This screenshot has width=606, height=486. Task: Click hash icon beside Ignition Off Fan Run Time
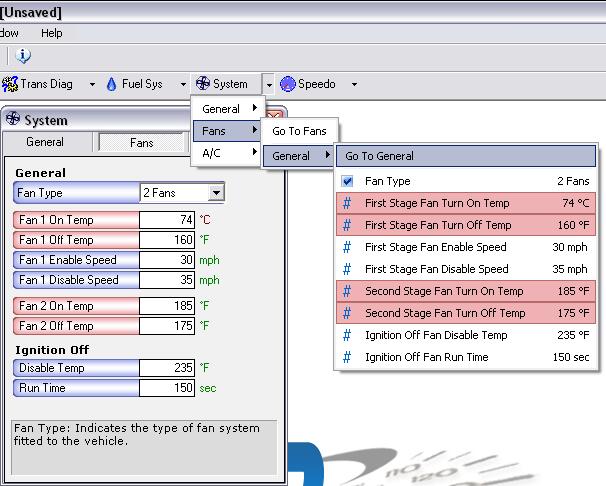tap(347, 357)
